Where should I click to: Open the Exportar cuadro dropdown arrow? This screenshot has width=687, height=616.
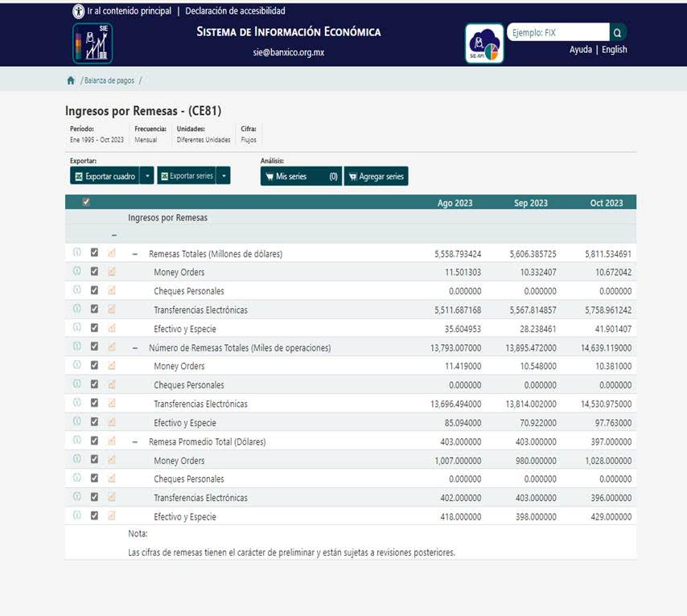point(146,176)
